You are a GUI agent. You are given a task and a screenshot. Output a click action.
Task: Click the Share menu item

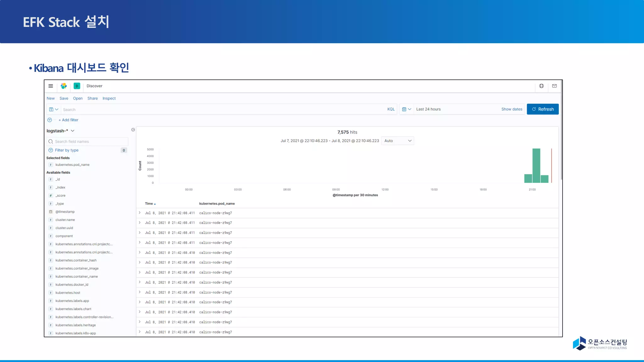tap(92, 98)
